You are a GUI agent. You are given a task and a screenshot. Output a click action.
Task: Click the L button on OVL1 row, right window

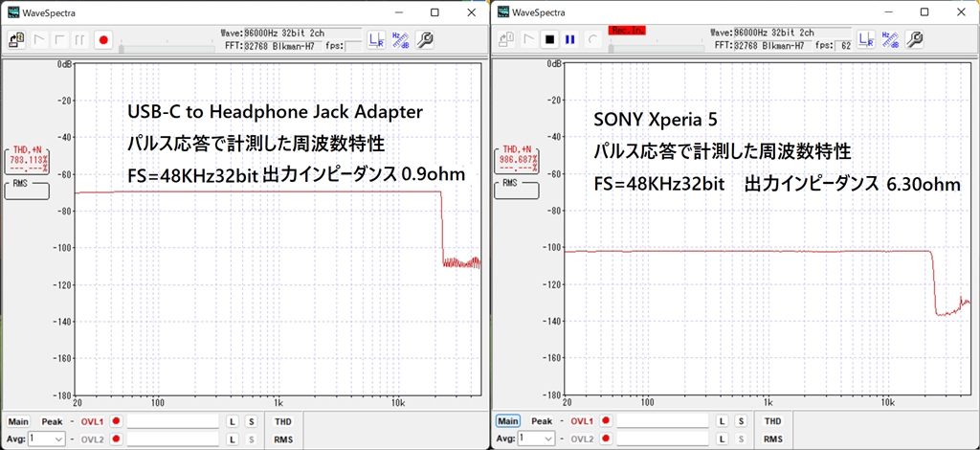tap(723, 422)
